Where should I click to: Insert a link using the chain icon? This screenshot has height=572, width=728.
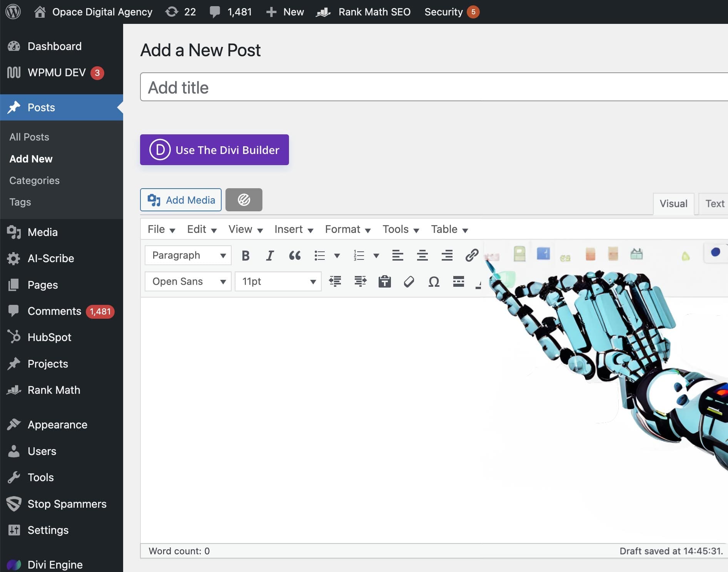coord(472,255)
